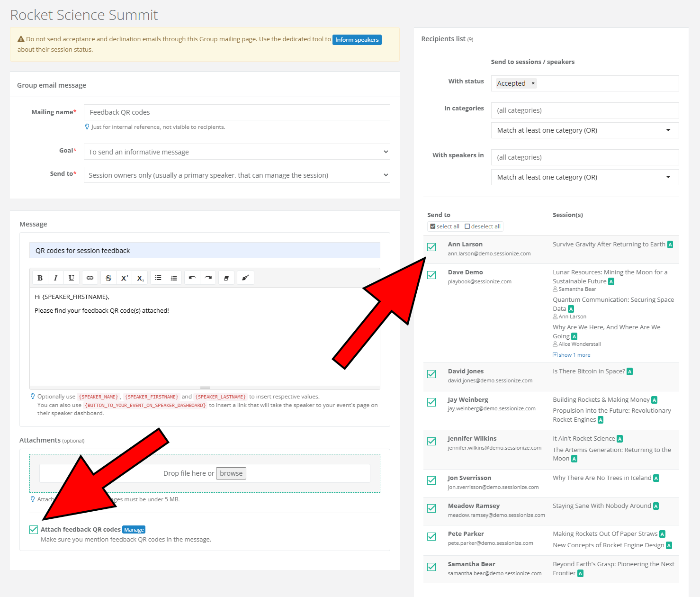Click the Inform speakers button
Image resolution: width=700 pixels, height=597 pixels.
[357, 40]
